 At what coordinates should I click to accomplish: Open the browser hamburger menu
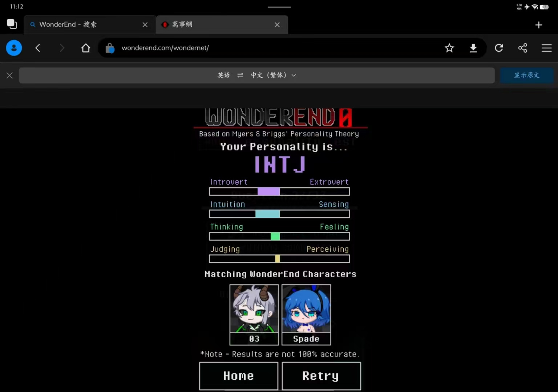click(547, 48)
